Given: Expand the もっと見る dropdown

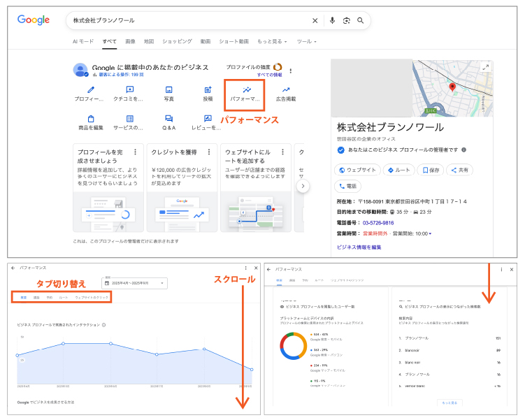Looking at the screenshot, I should coord(273,42).
